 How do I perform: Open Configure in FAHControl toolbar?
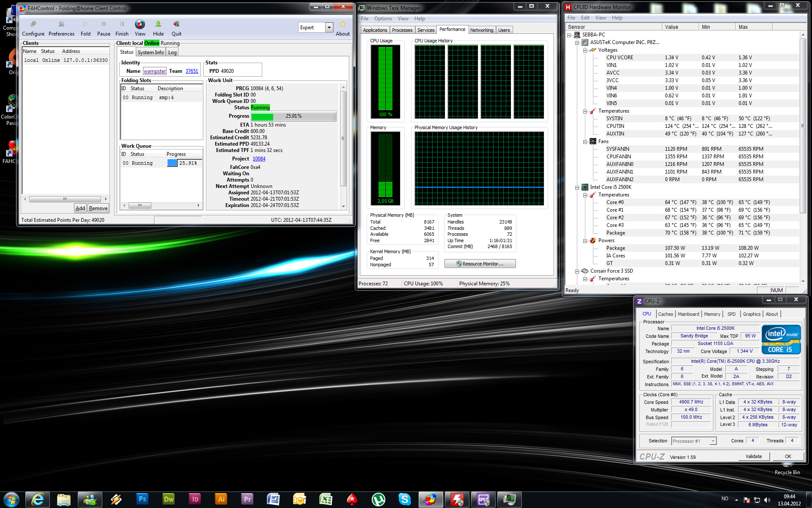point(33,28)
